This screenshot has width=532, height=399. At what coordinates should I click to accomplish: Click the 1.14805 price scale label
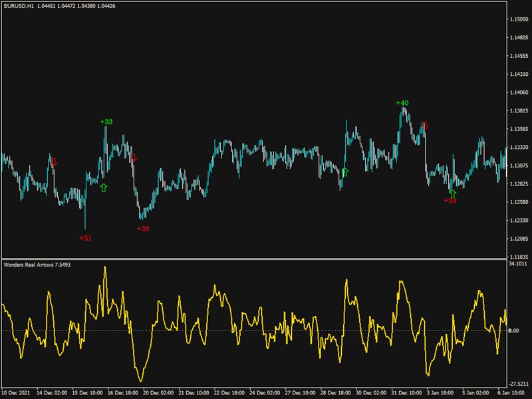click(519, 38)
